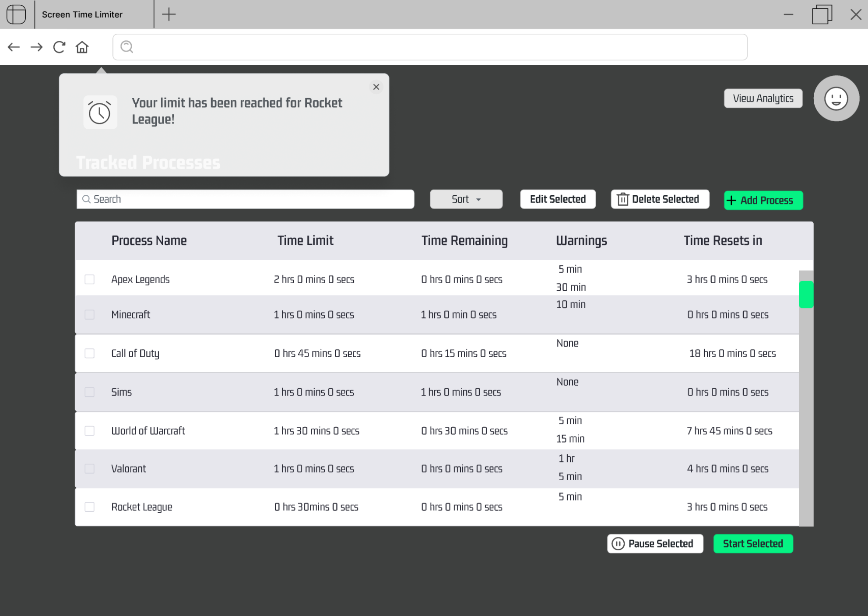
Task: Click the '30 min' warning for Apex Legends
Action: coord(571,287)
